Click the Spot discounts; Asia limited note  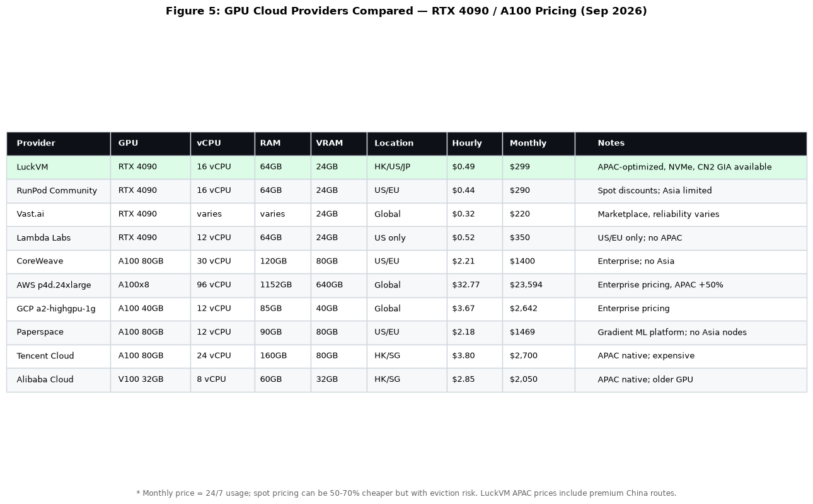(x=691, y=191)
